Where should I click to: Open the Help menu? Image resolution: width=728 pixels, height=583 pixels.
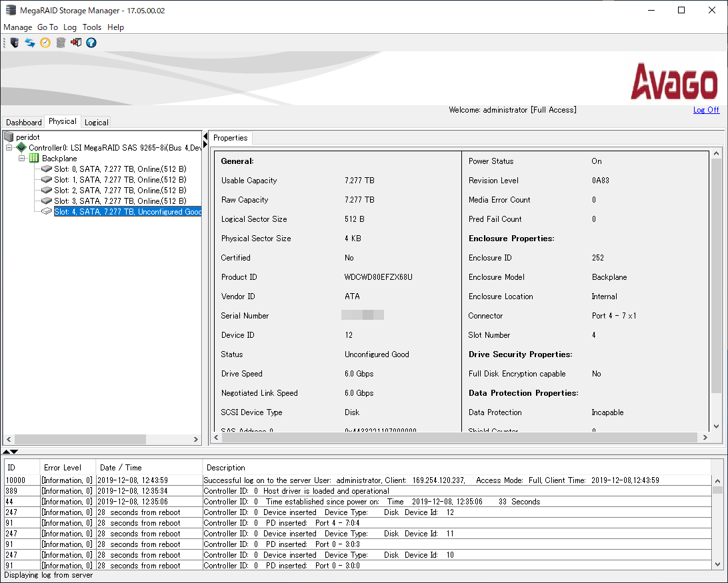coord(115,27)
